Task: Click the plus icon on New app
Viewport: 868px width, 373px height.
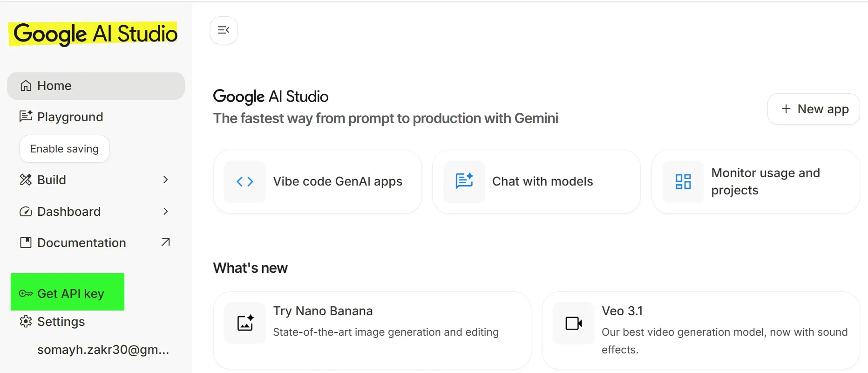Action: click(x=786, y=109)
